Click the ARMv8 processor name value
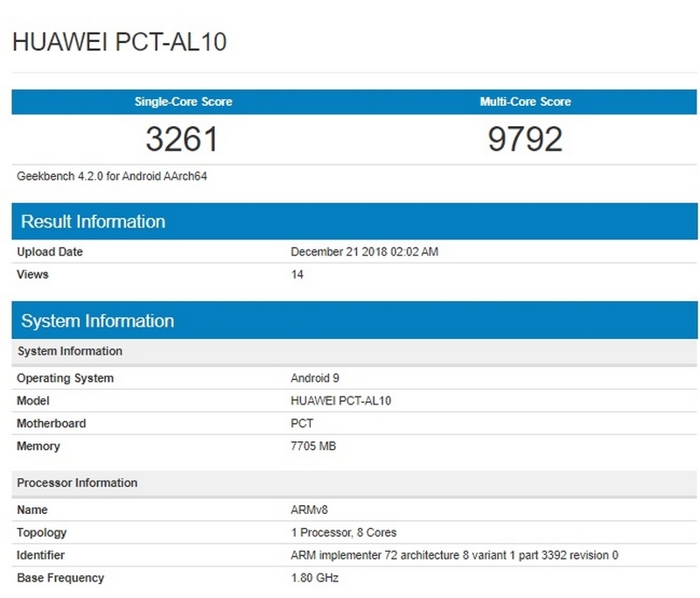 point(309,510)
